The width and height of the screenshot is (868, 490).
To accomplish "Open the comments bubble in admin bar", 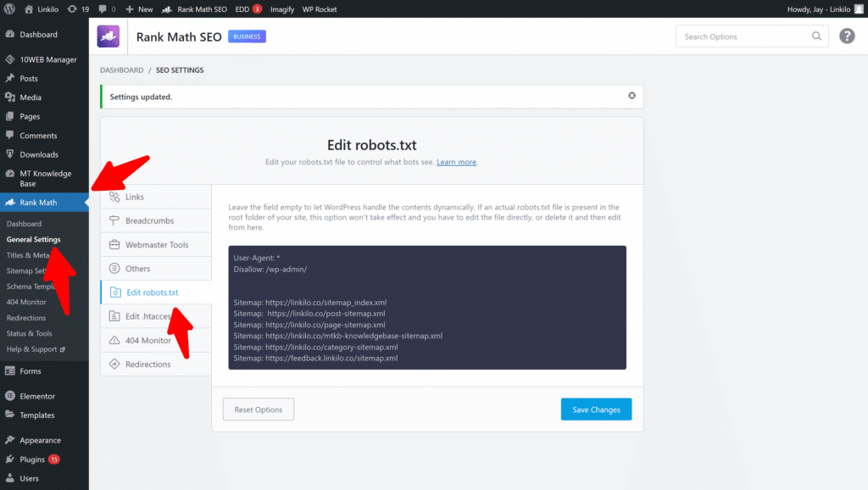I will click(x=107, y=8).
